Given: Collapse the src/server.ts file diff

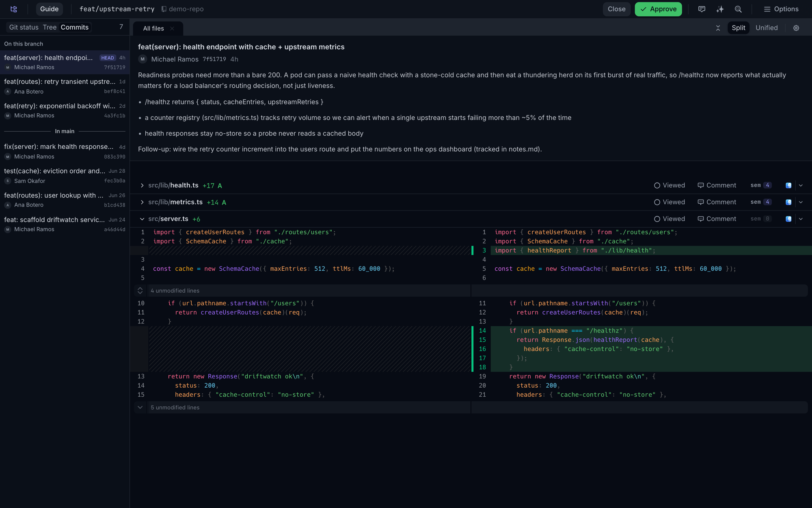Looking at the screenshot, I should [142, 219].
